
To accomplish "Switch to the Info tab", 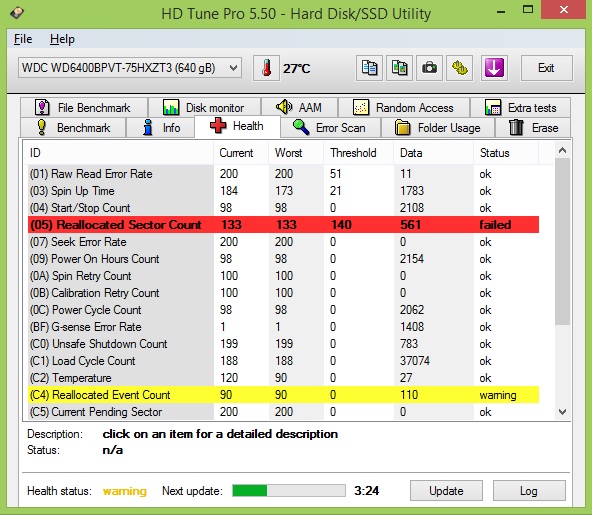I will pyautogui.click(x=160, y=128).
